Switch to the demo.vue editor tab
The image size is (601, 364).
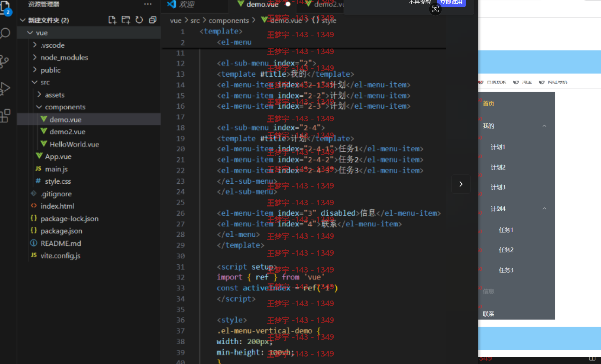pyautogui.click(x=263, y=4)
